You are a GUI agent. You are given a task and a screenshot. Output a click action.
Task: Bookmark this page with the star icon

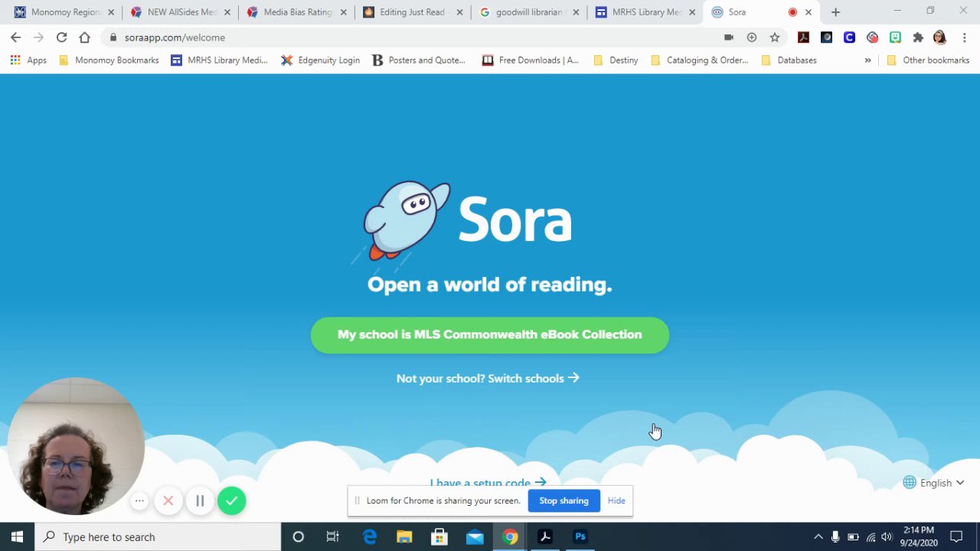click(775, 37)
